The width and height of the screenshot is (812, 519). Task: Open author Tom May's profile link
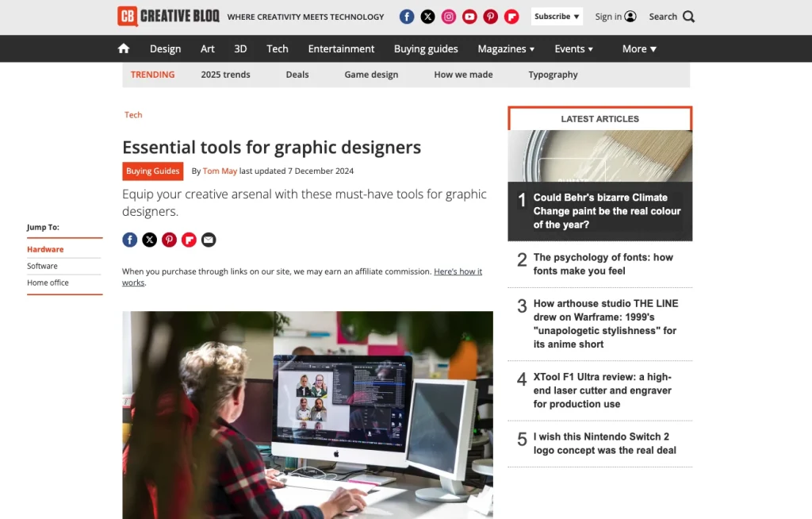(220, 171)
